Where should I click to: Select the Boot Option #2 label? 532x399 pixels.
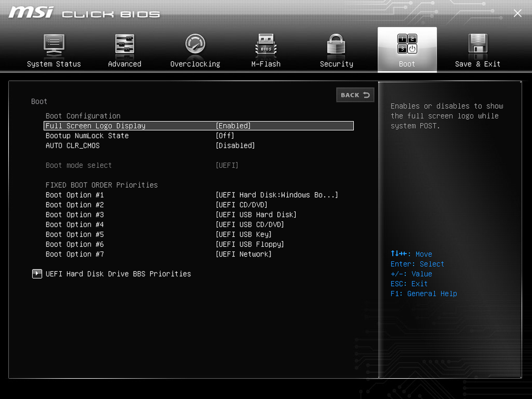coord(75,205)
